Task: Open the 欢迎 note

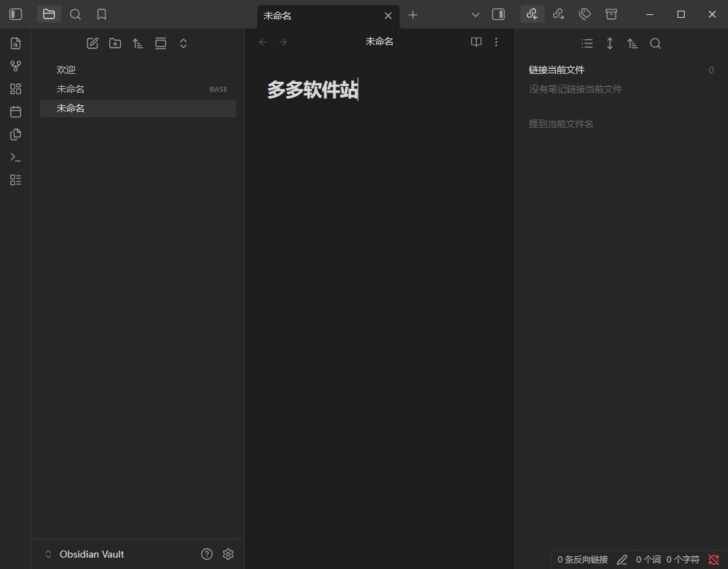Action: pos(138,70)
